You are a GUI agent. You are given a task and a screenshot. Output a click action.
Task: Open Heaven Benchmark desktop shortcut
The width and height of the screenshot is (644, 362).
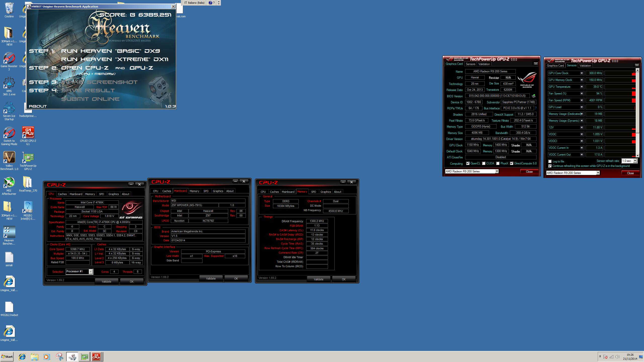click(9, 236)
